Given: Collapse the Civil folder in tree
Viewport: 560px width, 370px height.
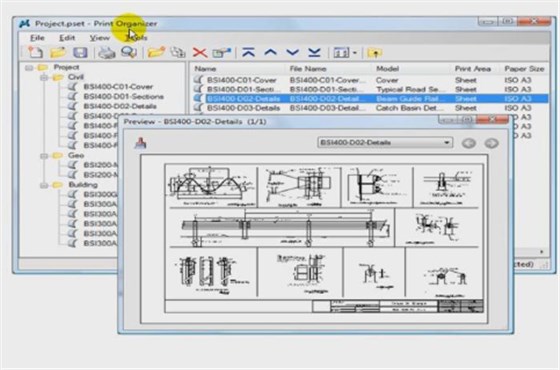Looking at the screenshot, I should [44, 77].
